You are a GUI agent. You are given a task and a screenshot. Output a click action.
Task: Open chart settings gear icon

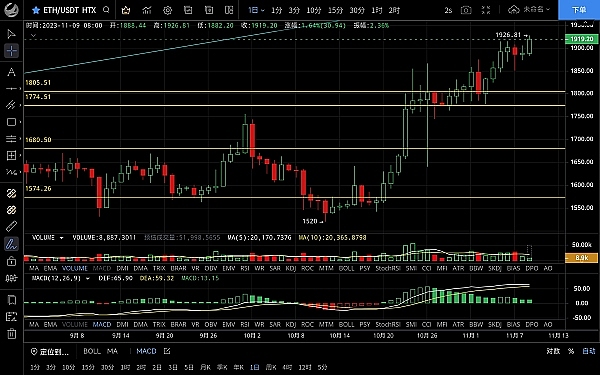click(167, 10)
